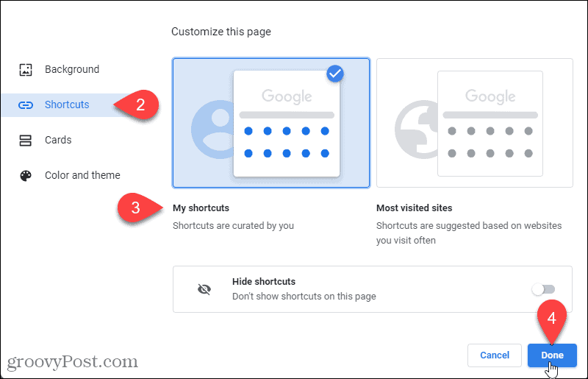Click the Done button
Image resolution: width=588 pixels, height=379 pixels.
(552, 355)
